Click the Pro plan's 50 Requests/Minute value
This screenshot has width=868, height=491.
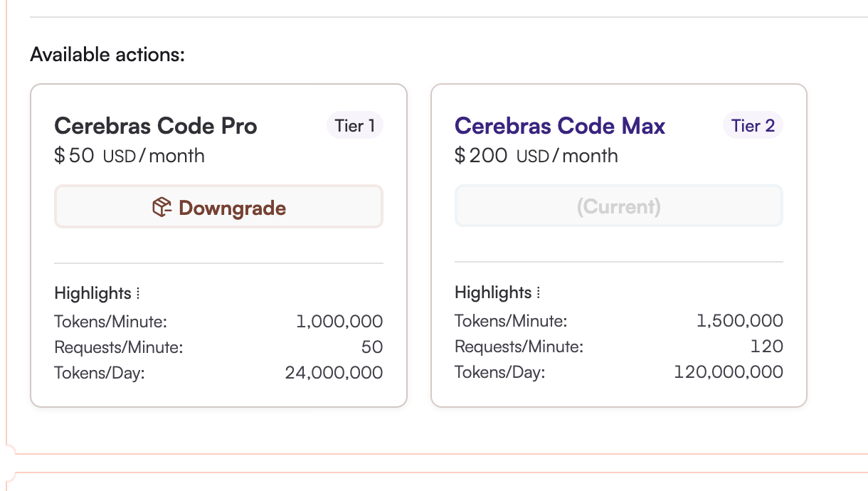(372, 347)
